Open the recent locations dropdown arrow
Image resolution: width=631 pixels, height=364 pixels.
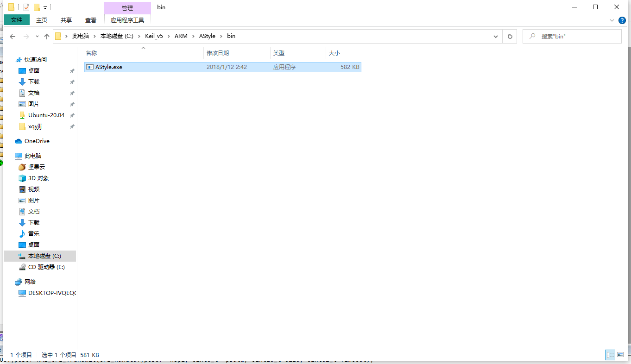(37, 37)
